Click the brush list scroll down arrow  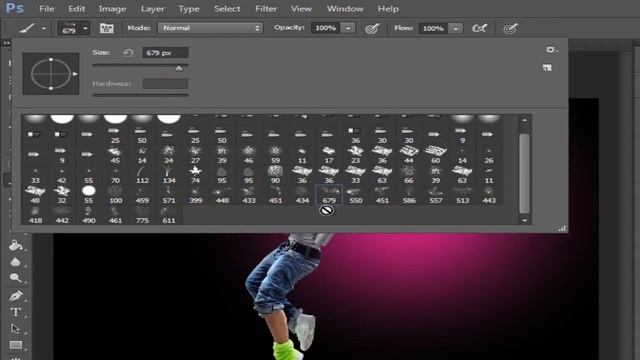(x=524, y=220)
